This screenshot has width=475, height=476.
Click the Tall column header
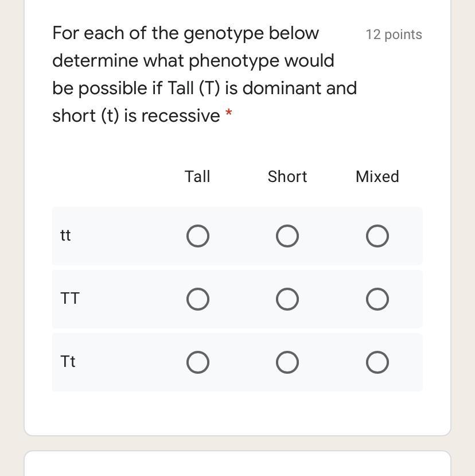197,176
